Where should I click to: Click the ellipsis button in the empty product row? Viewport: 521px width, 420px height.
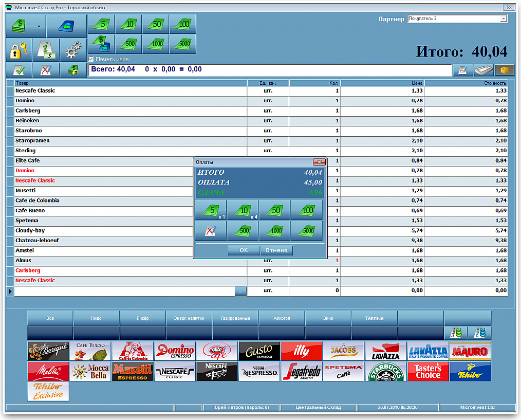tap(240, 291)
